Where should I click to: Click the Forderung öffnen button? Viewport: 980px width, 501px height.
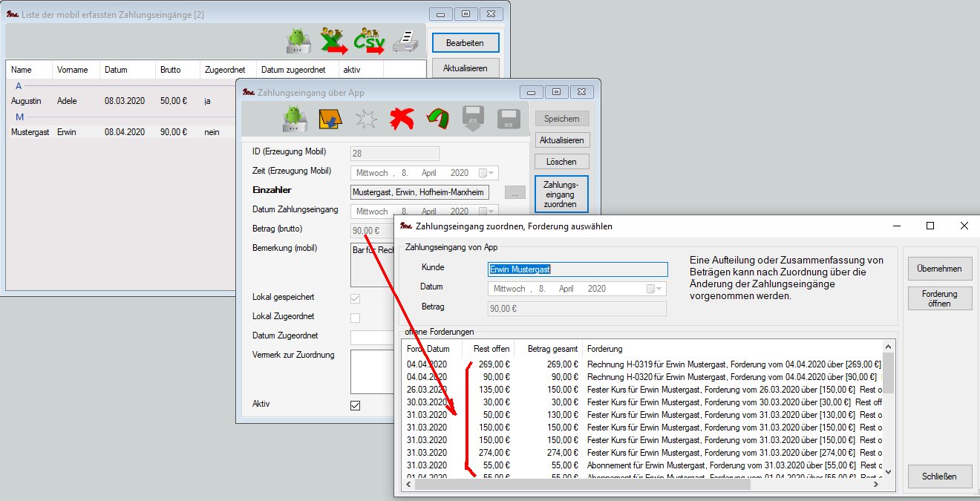click(939, 298)
